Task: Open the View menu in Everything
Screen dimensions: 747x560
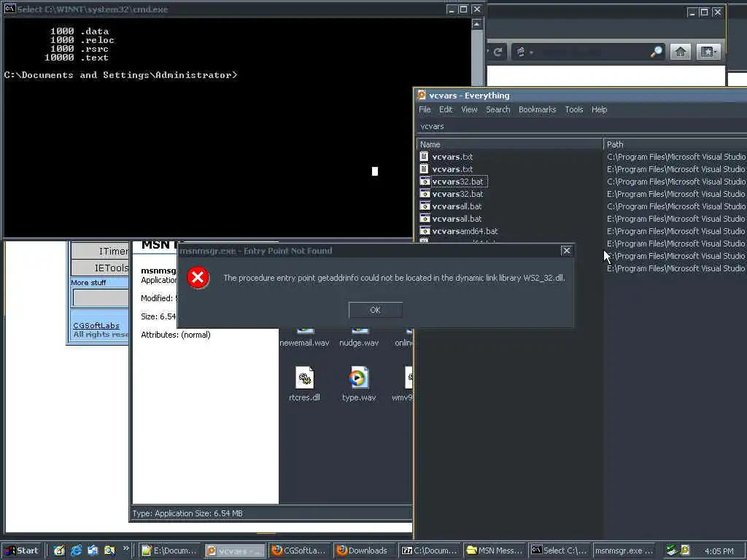Action: click(x=469, y=109)
